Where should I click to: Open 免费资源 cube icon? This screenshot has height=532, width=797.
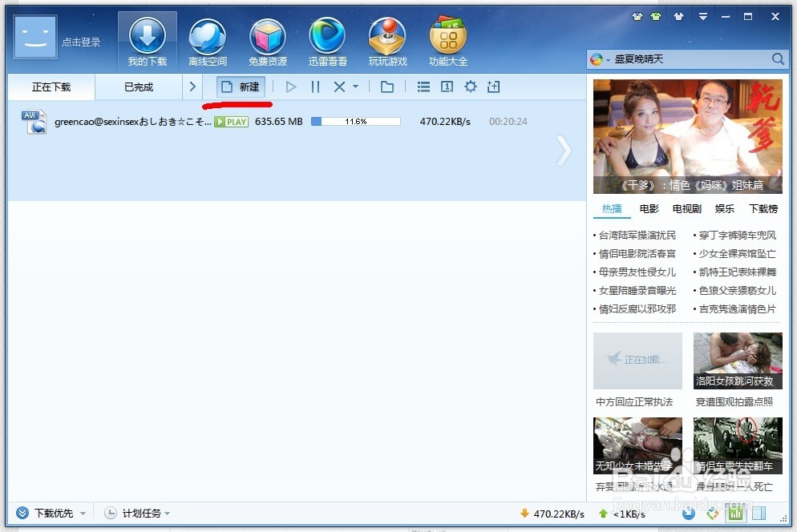(x=267, y=42)
